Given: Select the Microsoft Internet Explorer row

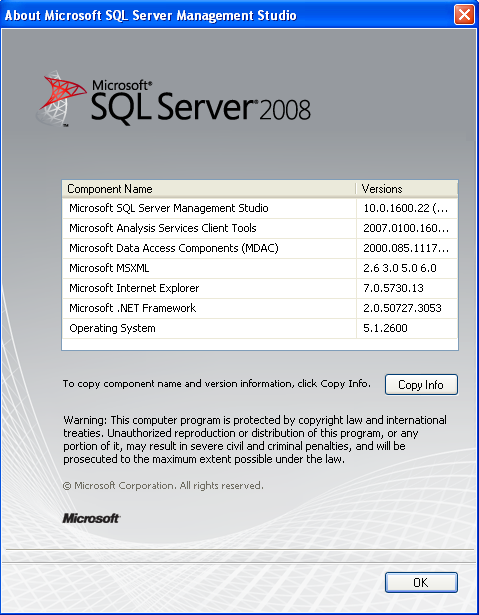Looking at the screenshot, I should tap(260, 288).
